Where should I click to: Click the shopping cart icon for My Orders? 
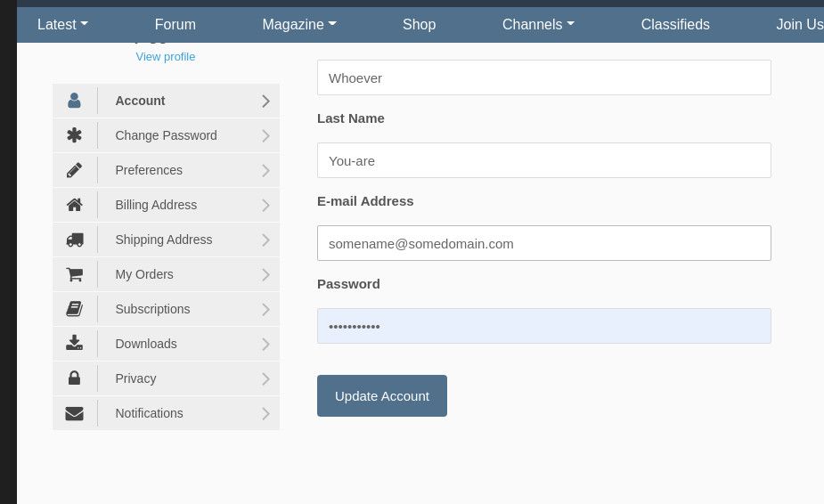coord(75,274)
